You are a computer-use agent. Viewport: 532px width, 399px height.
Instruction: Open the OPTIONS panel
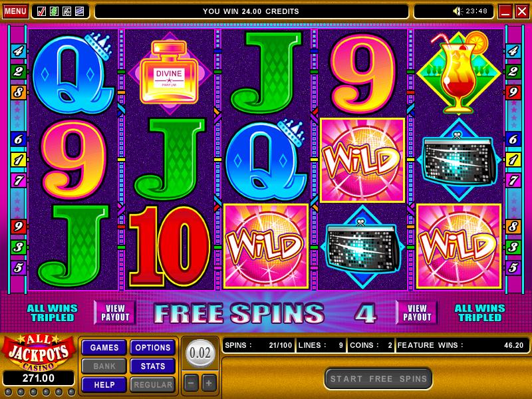153,347
